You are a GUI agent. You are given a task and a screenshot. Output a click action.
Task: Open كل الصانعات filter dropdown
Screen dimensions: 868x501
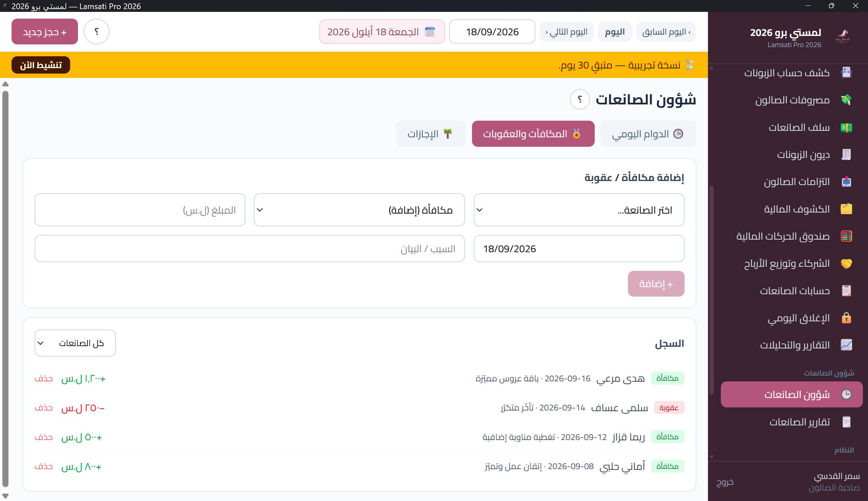coord(75,343)
